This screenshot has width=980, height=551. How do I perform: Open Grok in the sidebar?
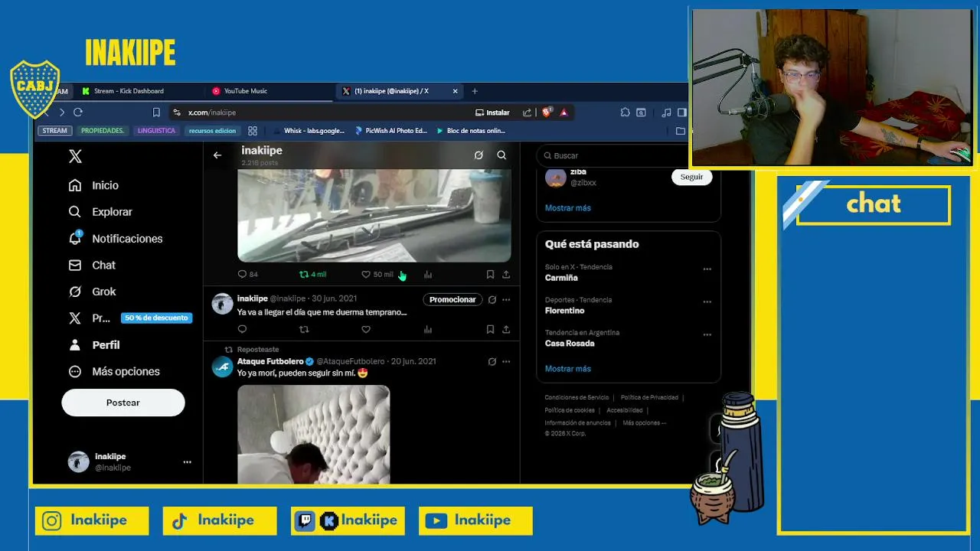pyautogui.click(x=92, y=292)
